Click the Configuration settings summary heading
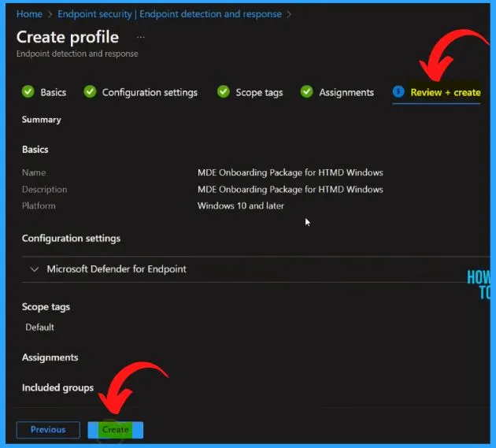This screenshot has height=448, width=496. click(x=71, y=239)
